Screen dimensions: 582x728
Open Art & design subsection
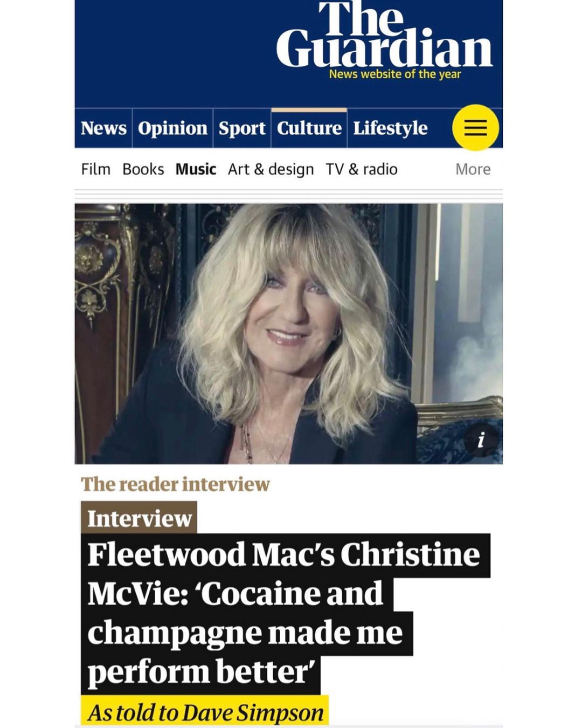coord(271,169)
